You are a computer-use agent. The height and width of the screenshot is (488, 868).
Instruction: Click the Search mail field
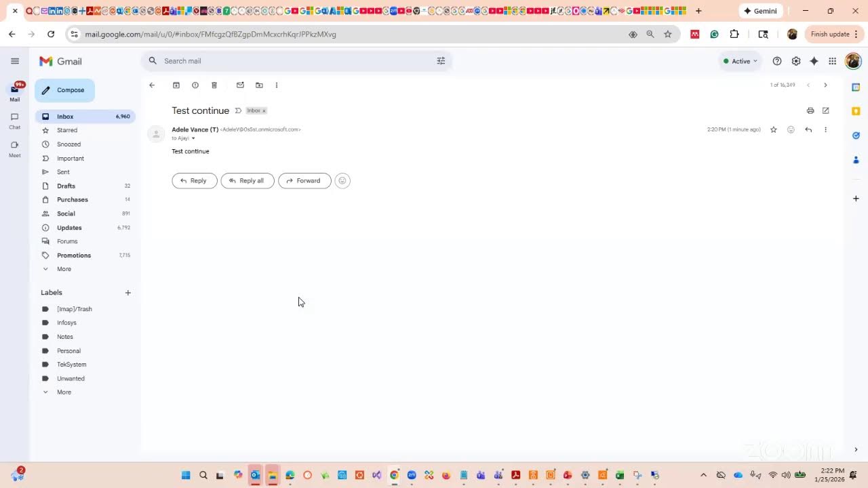point(296,61)
